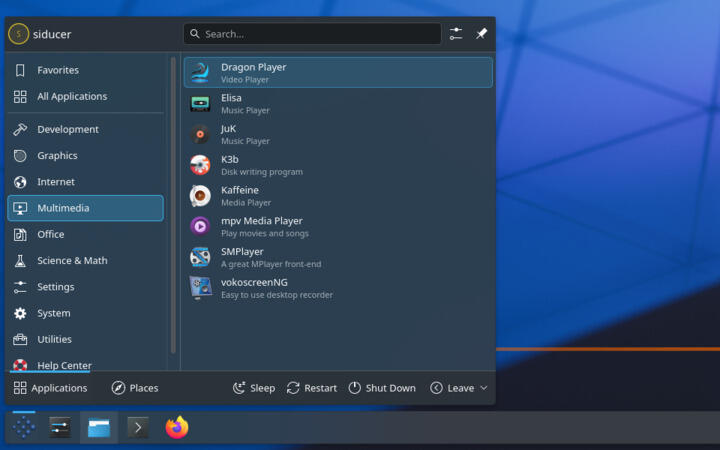Select Internet category
This screenshot has width=720, height=450.
85,182
